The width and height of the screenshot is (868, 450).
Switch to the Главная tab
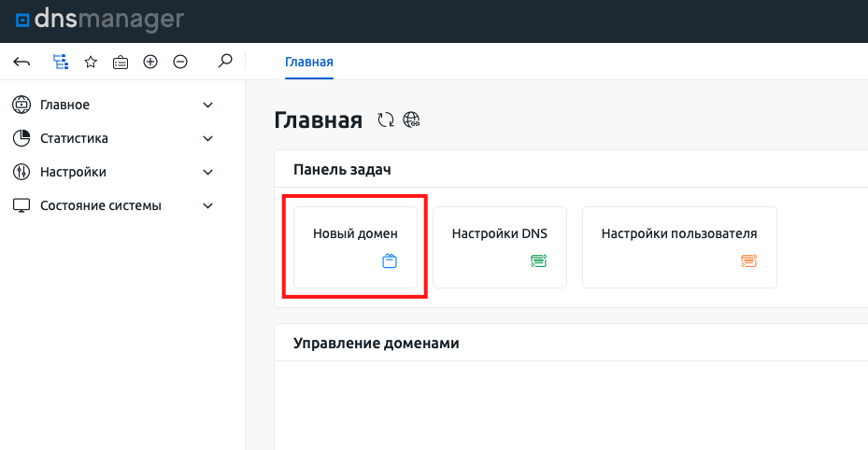[x=308, y=63]
